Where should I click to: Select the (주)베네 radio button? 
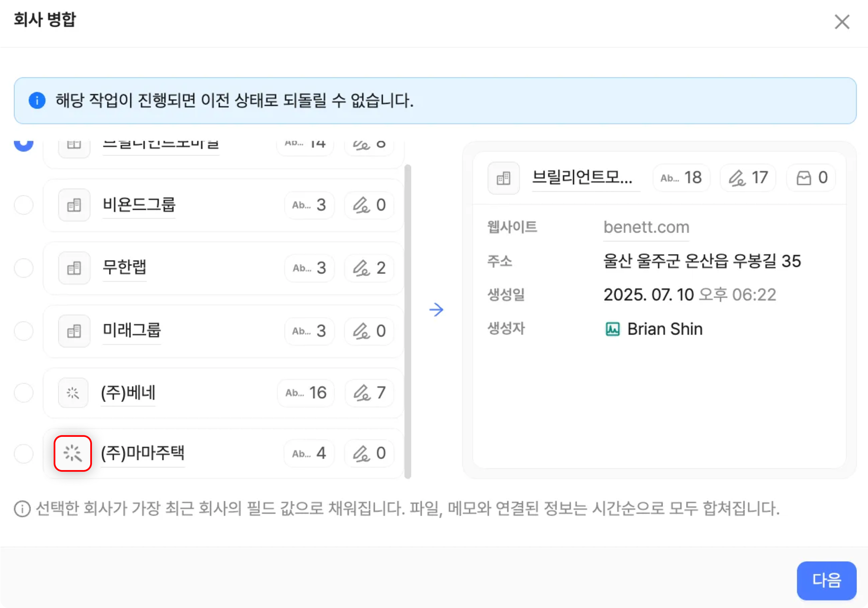[24, 393]
